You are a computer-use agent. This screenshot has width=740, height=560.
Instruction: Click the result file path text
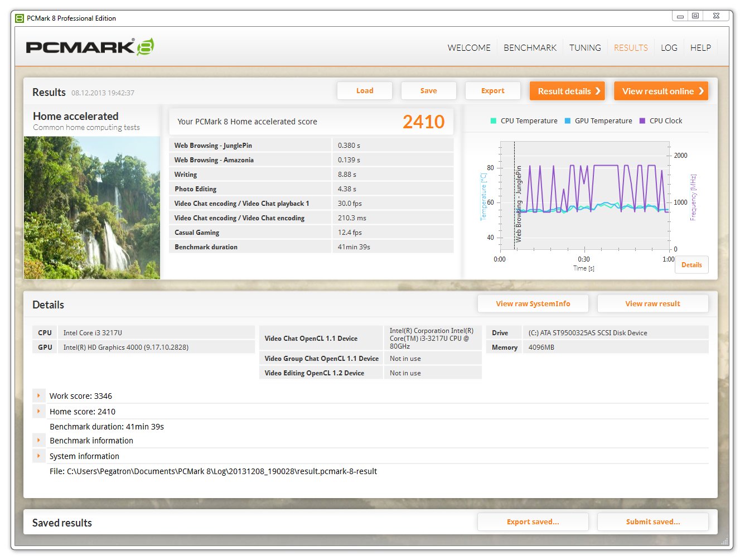213,471
